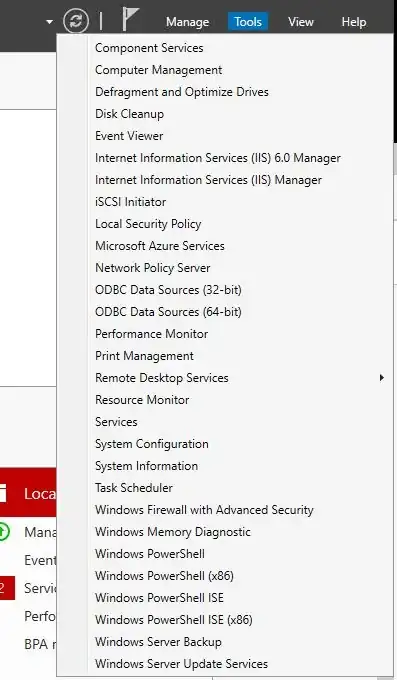
Task: Open Local Security Policy
Action: (148, 224)
